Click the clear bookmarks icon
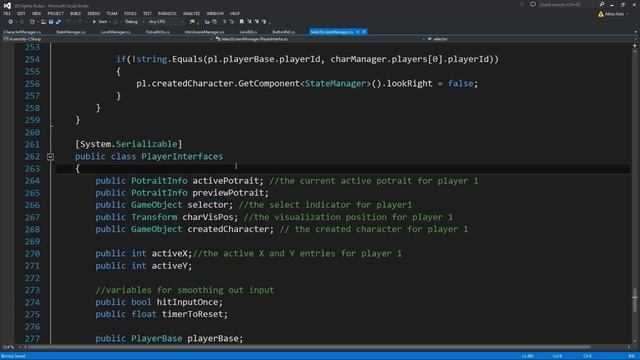 (264, 22)
